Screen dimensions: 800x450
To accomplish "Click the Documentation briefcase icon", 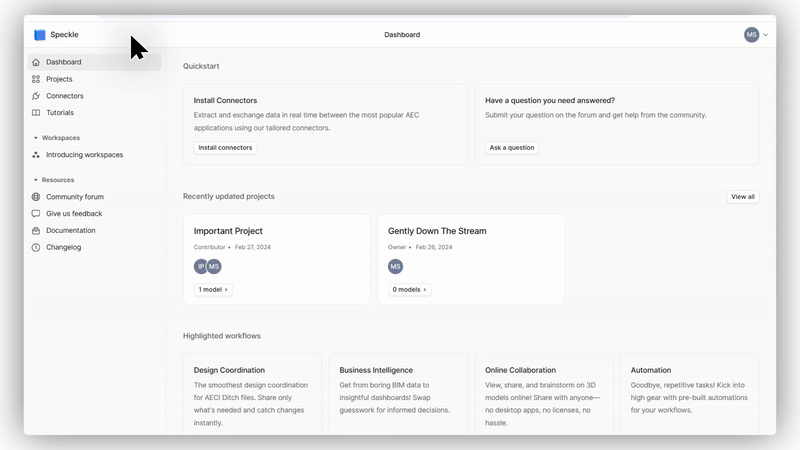I will [x=36, y=230].
